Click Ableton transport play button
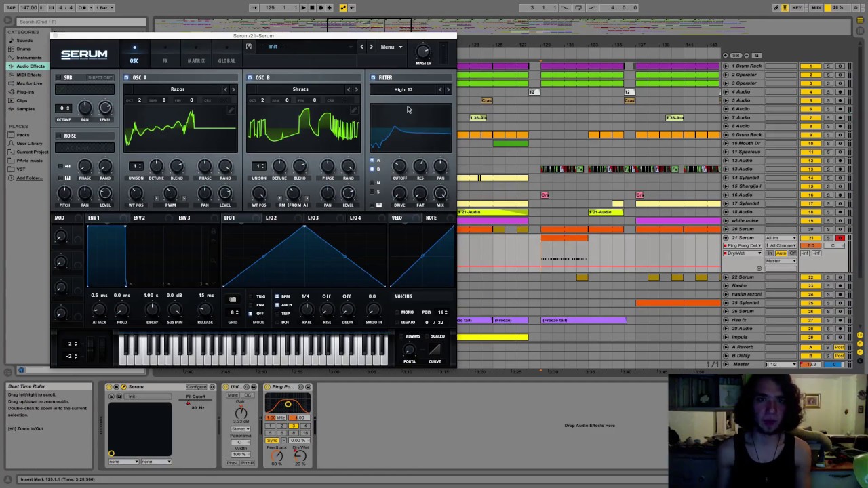The width and height of the screenshot is (868, 488). pyautogui.click(x=303, y=7)
